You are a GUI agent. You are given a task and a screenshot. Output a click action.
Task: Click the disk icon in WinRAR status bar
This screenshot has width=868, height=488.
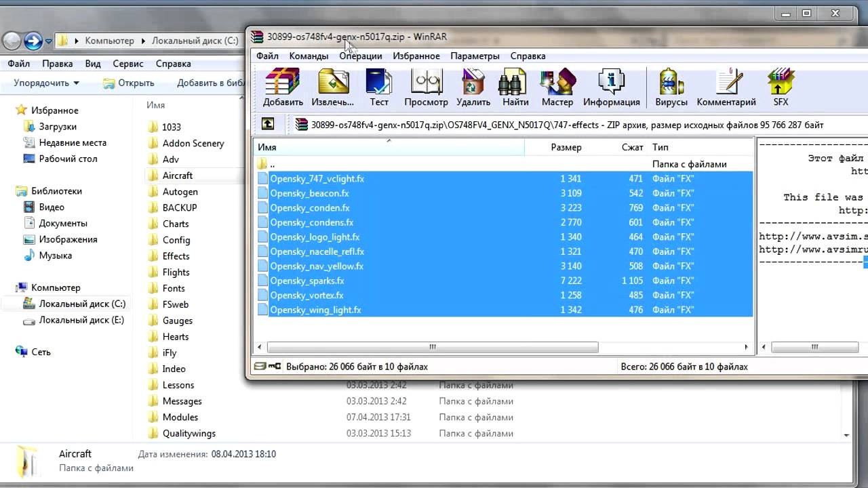260,367
